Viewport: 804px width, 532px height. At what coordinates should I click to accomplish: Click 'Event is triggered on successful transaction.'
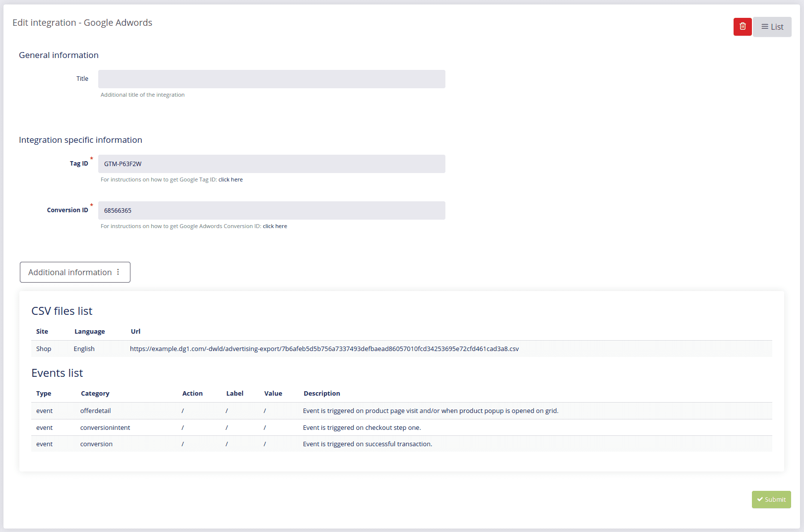coord(368,444)
